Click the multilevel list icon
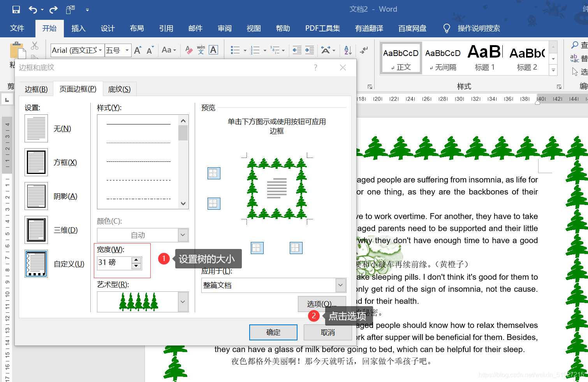Viewport: 588px width, 382px height. click(275, 50)
